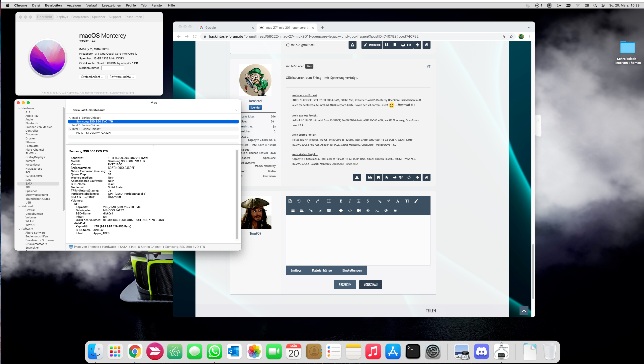Insert a video via editor camera icon
This screenshot has height=364, width=644.
point(359,211)
